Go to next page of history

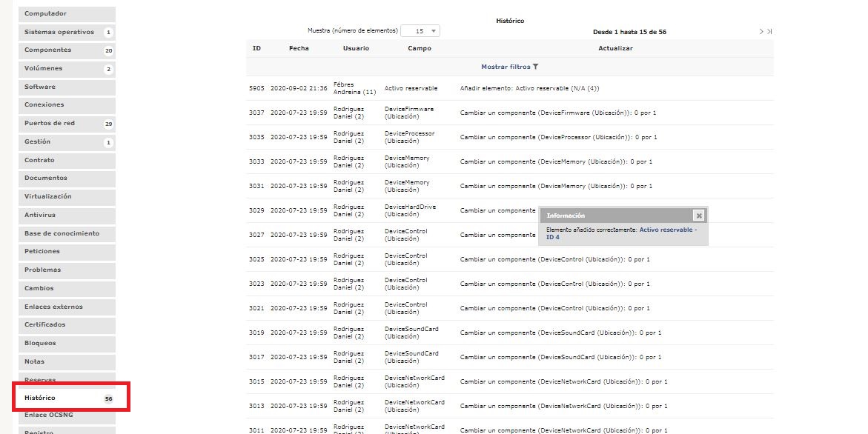[761, 32]
